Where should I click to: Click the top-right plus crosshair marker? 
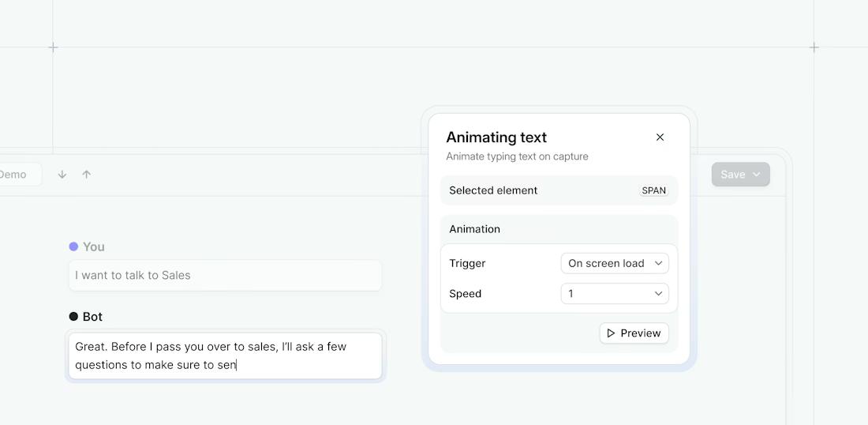tap(814, 47)
